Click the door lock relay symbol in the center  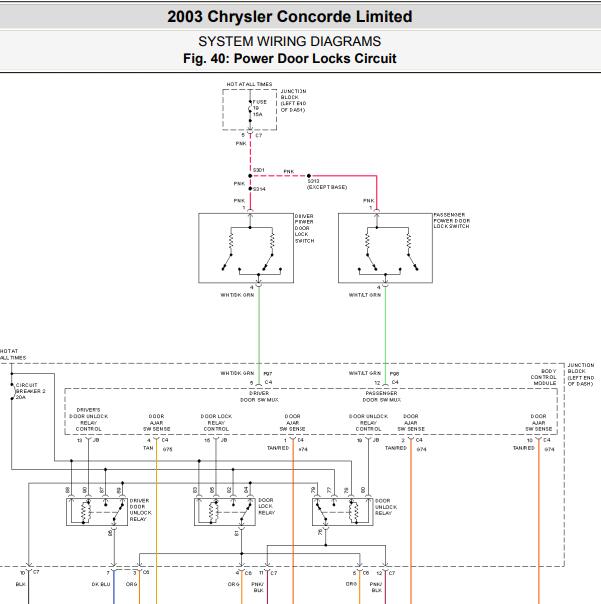tap(225, 512)
